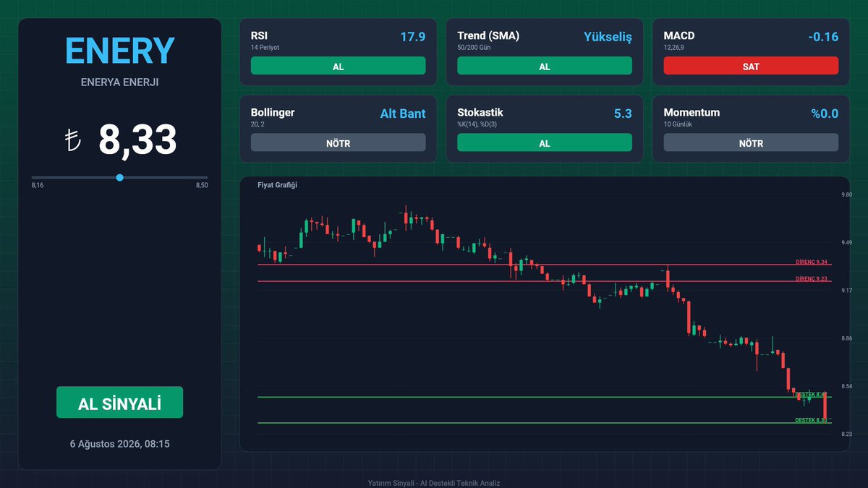Click the red SAT button under MACD
The height and width of the screenshot is (488, 868).
coord(751,66)
